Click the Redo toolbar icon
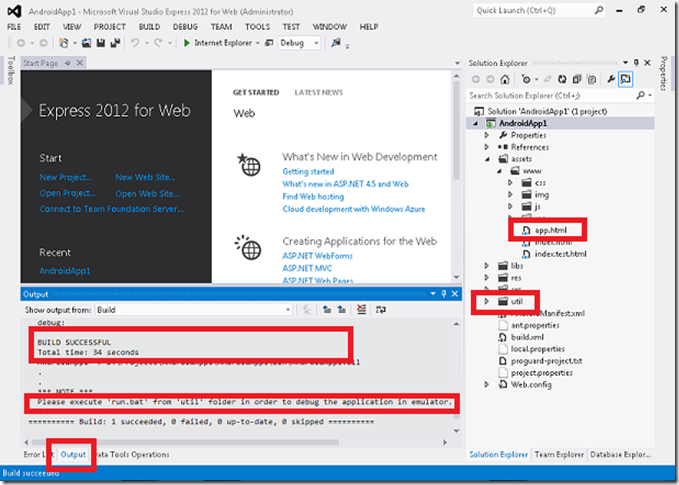The width and height of the screenshot is (679, 485). (158, 43)
